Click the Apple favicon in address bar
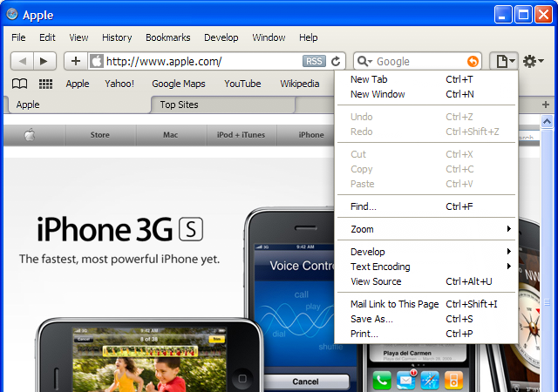Viewport: 558px width, 392px height. (x=96, y=61)
